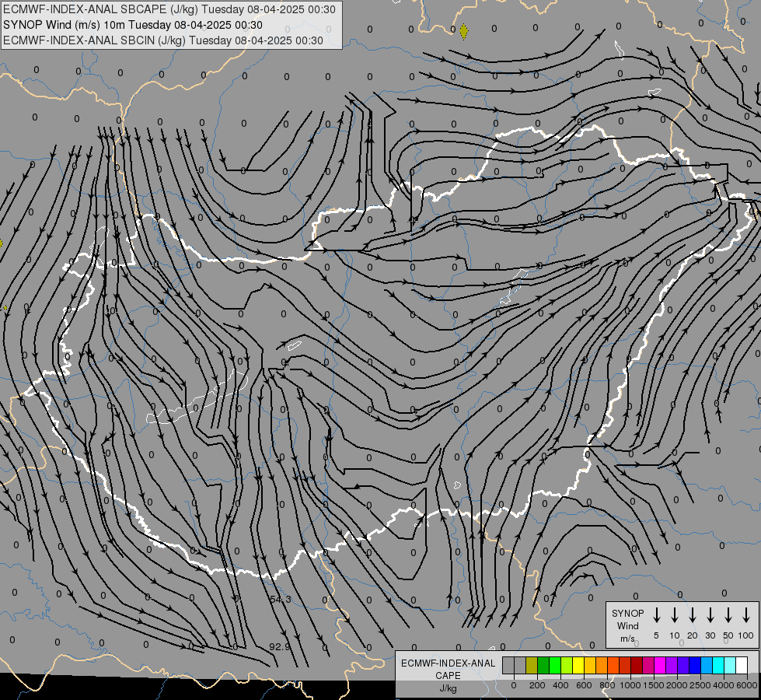Pick the dark green CAPE legend swatch
The width and height of the screenshot is (761, 700).
click(x=543, y=665)
